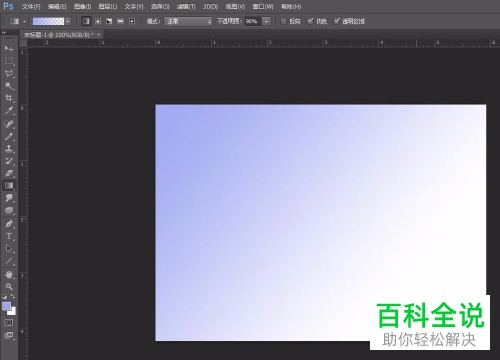The width and height of the screenshot is (500, 360).
Task: Select the Type tool
Action: tap(9, 236)
